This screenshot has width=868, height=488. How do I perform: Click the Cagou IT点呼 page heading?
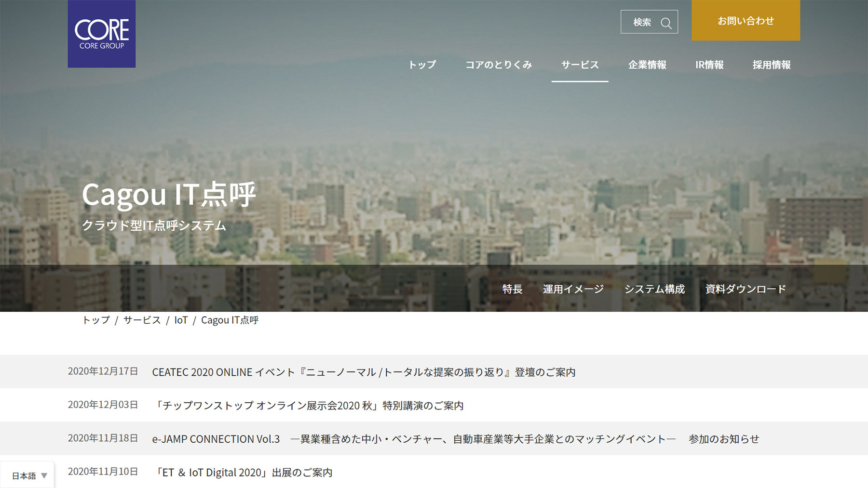169,195
